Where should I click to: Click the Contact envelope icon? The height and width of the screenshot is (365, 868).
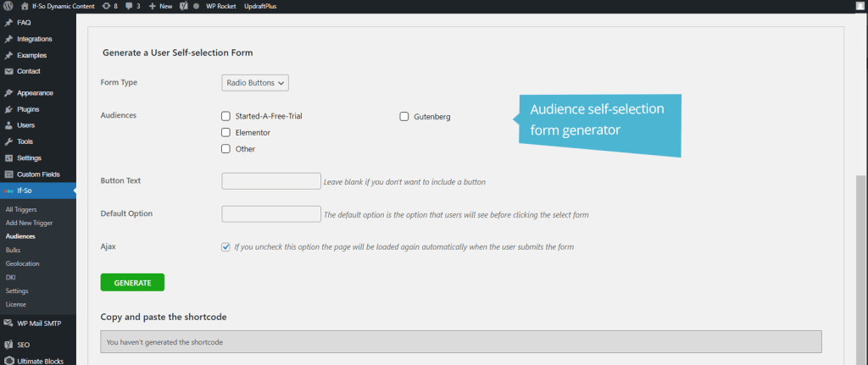click(x=8, y=71)
